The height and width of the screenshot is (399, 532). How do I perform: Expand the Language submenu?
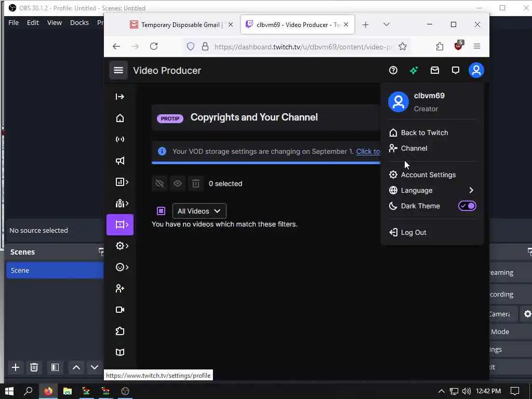click(x=432, y=190)
